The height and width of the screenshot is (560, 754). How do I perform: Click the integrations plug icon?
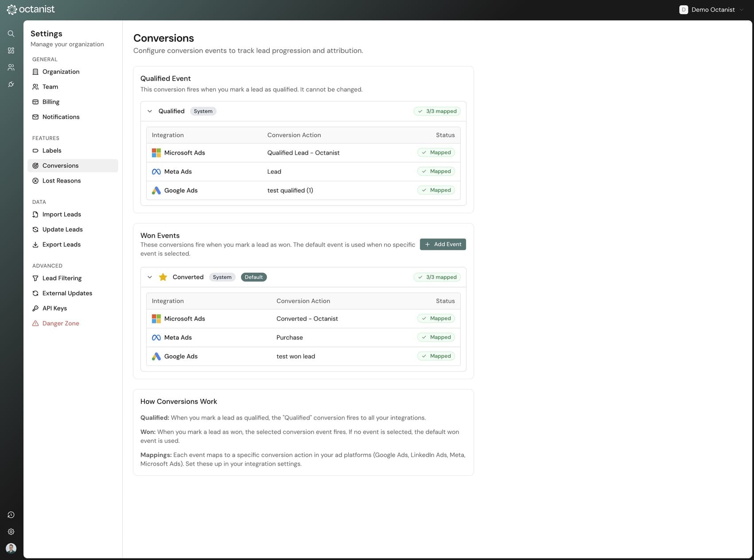[x=11, y=84]
